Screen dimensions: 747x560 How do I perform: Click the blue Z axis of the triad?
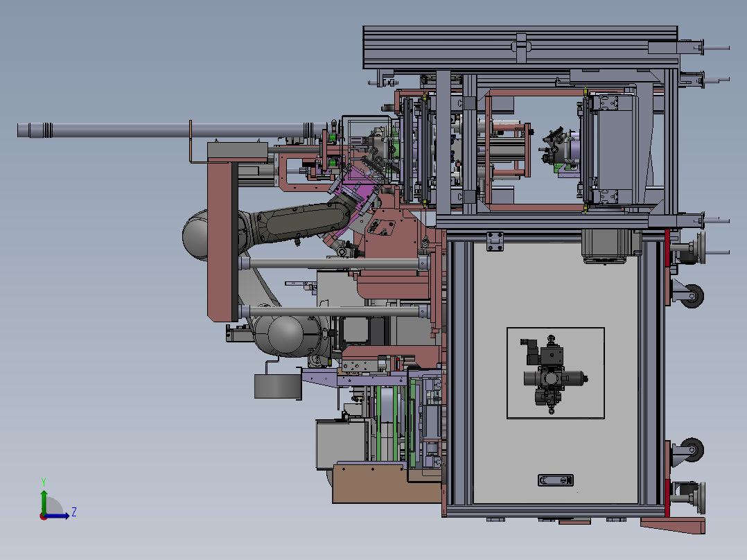pos(58,515)
